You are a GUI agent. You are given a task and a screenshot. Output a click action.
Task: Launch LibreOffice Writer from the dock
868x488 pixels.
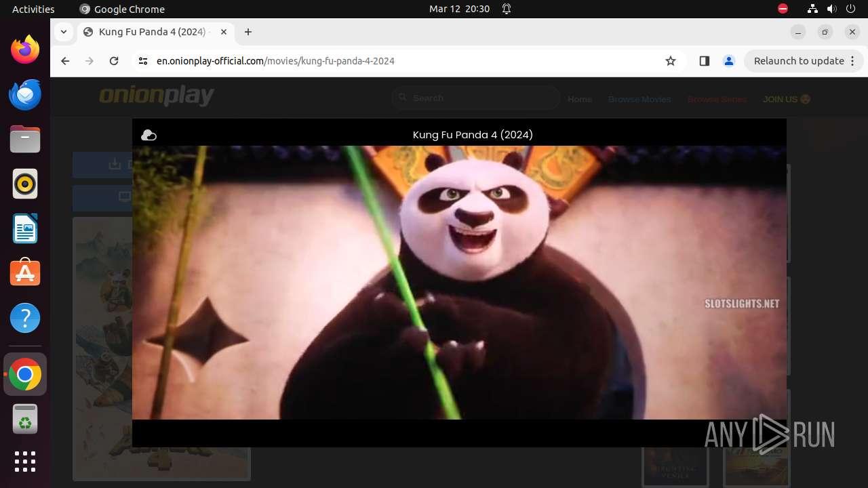pos(25,228)
